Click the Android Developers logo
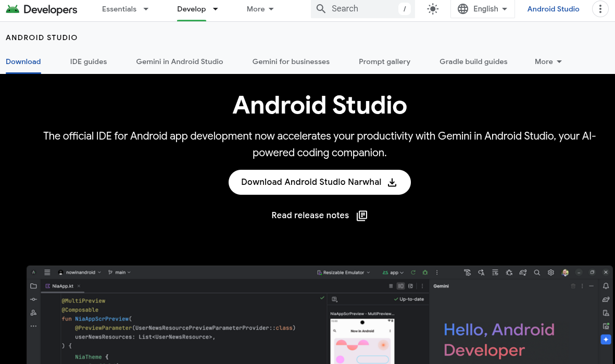 point(42,9)
